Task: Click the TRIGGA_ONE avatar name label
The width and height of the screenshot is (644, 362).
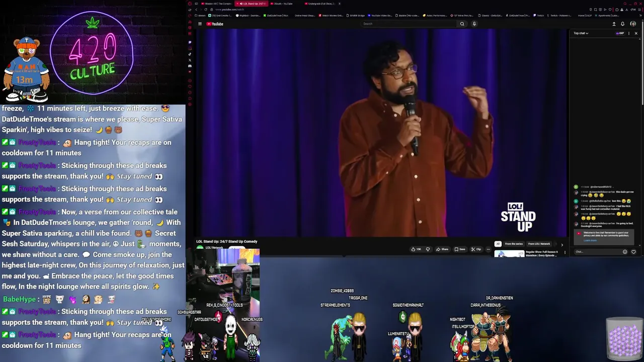Action: coord(358,298)
